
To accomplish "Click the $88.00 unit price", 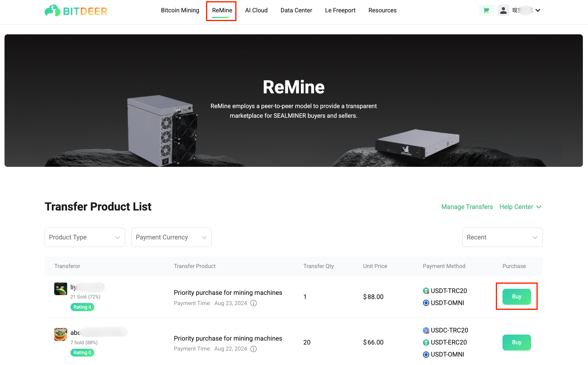I will tap(373, 297).
